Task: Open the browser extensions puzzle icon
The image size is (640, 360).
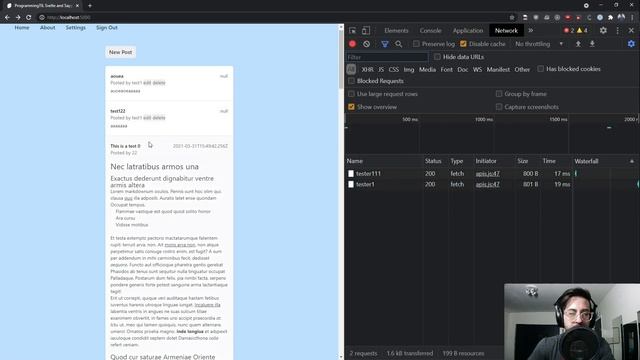Action: [x=610, y=18]
